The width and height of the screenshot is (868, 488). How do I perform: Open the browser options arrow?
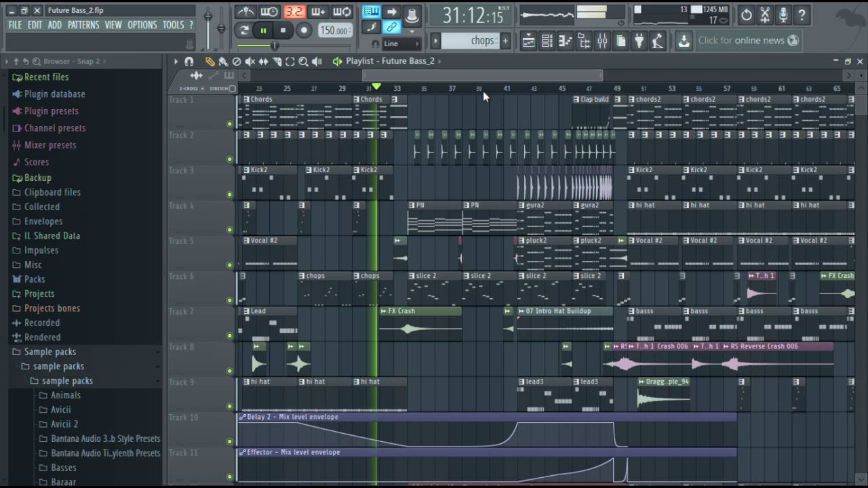coord(7,62)
